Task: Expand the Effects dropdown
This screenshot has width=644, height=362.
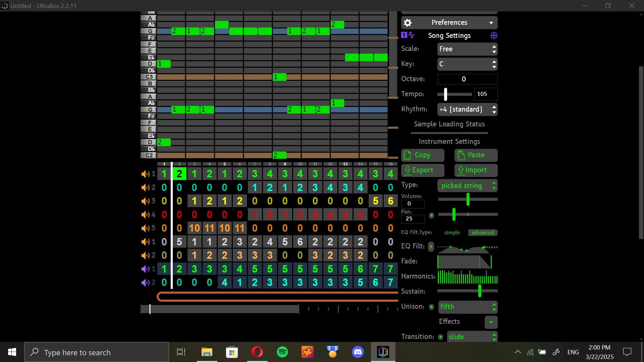Action: 491,322
